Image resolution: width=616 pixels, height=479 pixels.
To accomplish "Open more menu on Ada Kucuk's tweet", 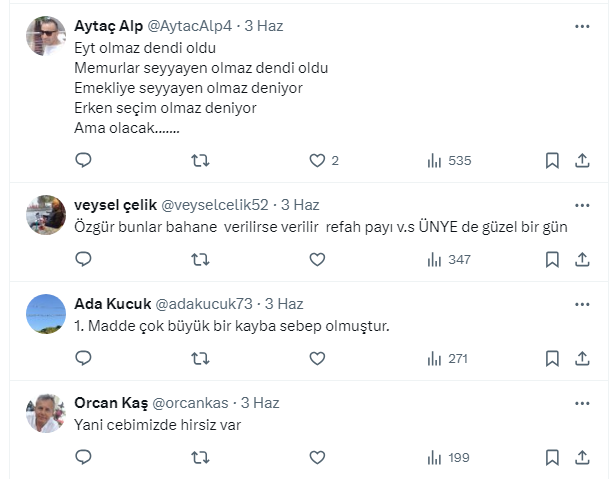I will (582, 304).
